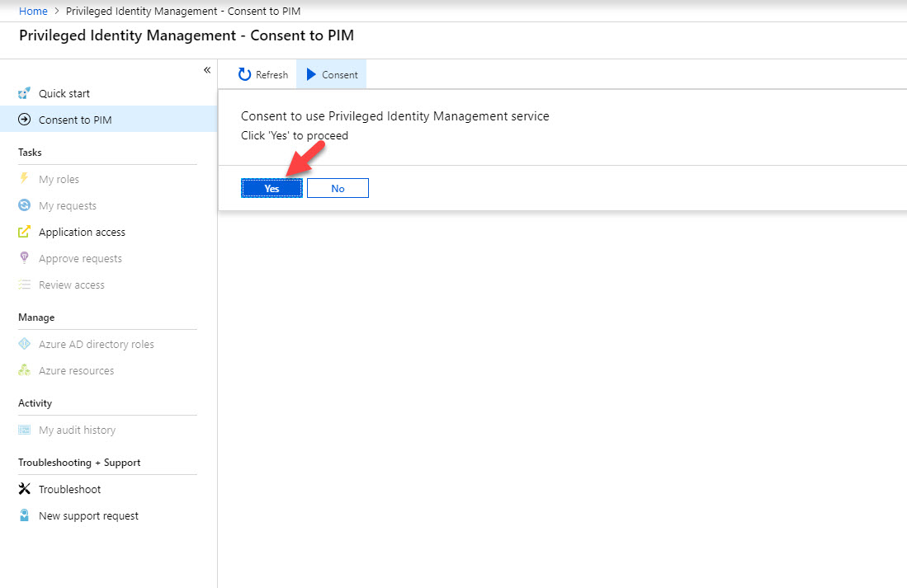Click the Application access icon

click(x=24, y=231)
